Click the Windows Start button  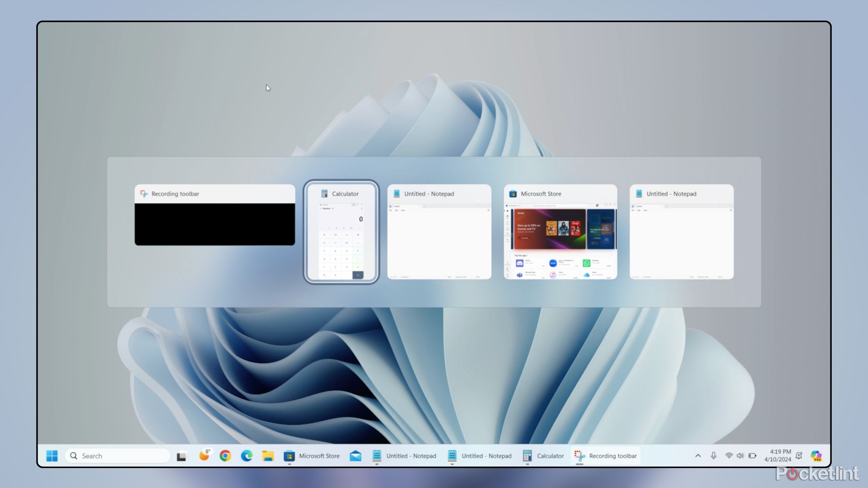52,455
